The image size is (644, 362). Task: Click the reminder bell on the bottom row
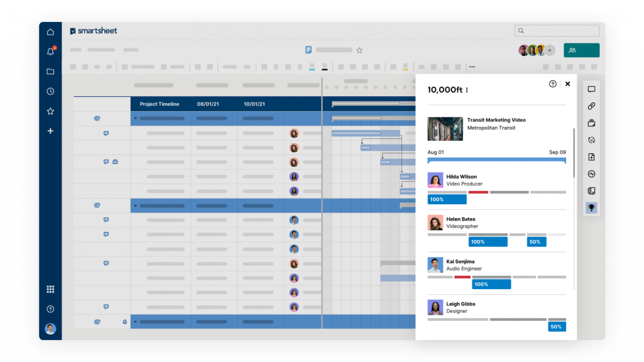(x=125, y=322)
